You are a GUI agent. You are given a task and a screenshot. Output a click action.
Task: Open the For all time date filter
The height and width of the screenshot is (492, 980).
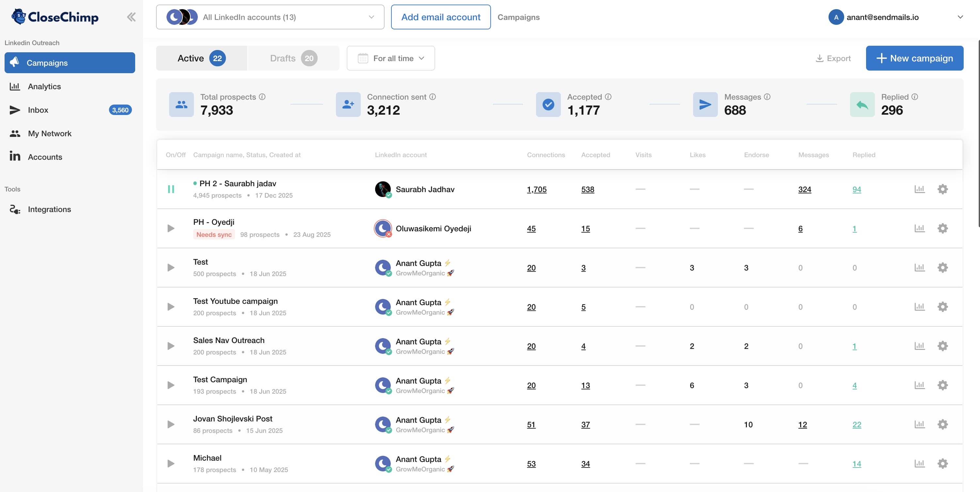coord(390,58)
